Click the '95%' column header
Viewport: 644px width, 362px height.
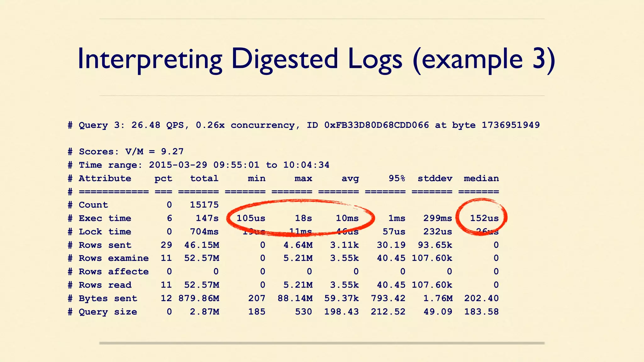[x=397, y=178]
